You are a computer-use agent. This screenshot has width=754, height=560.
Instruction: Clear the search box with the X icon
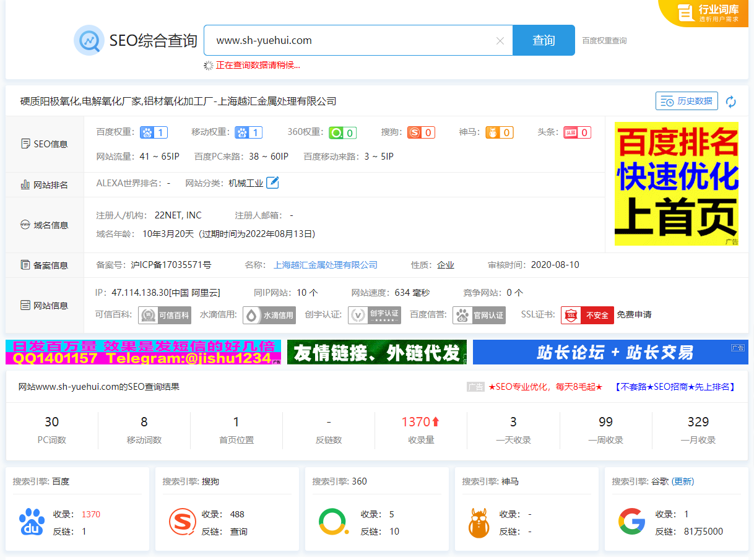(500, 40)
